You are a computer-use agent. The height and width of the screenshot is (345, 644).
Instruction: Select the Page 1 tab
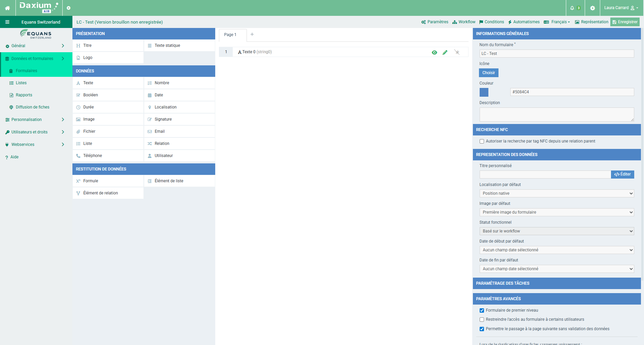click(x=230, y=35)
